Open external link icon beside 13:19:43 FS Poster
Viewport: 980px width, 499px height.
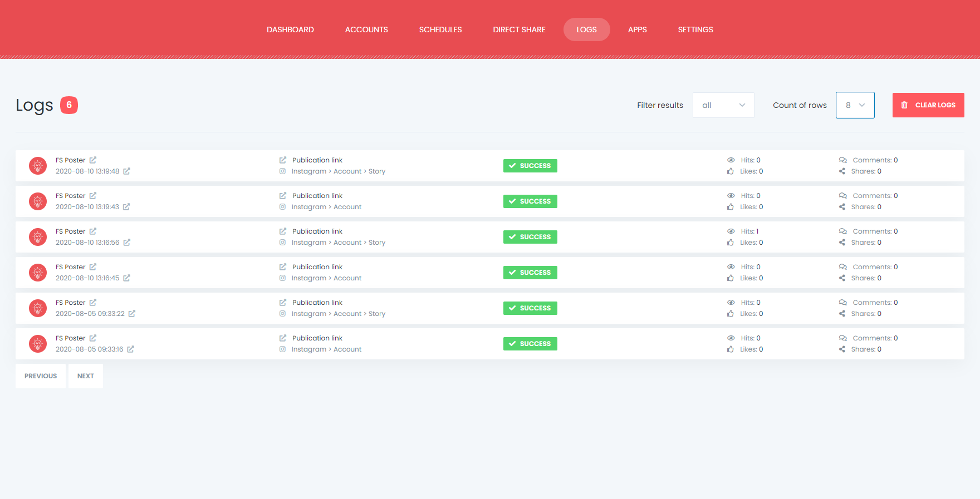coord(93,196)
